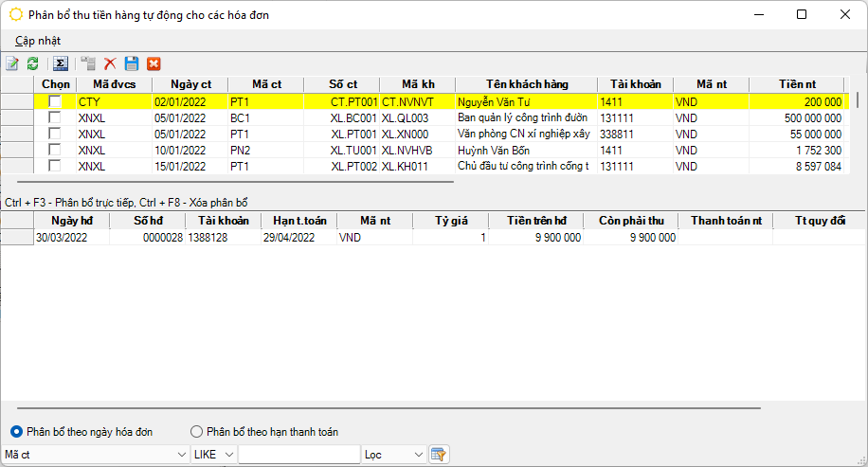Image resolution: width=868 pixels, height=467 pixels.
Task: Tick the checkbox for the CT.PT001 row
Action: coord(55,101)
